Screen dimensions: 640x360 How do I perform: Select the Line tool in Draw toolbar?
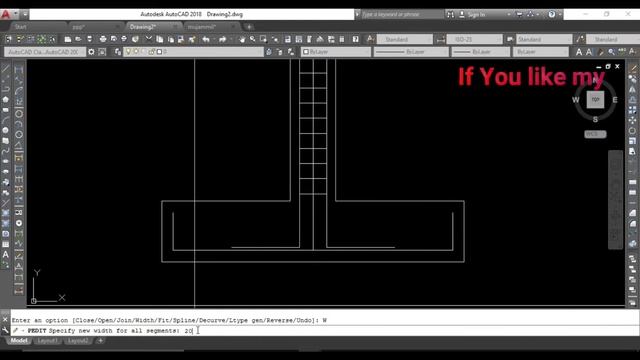coord(5,69)
